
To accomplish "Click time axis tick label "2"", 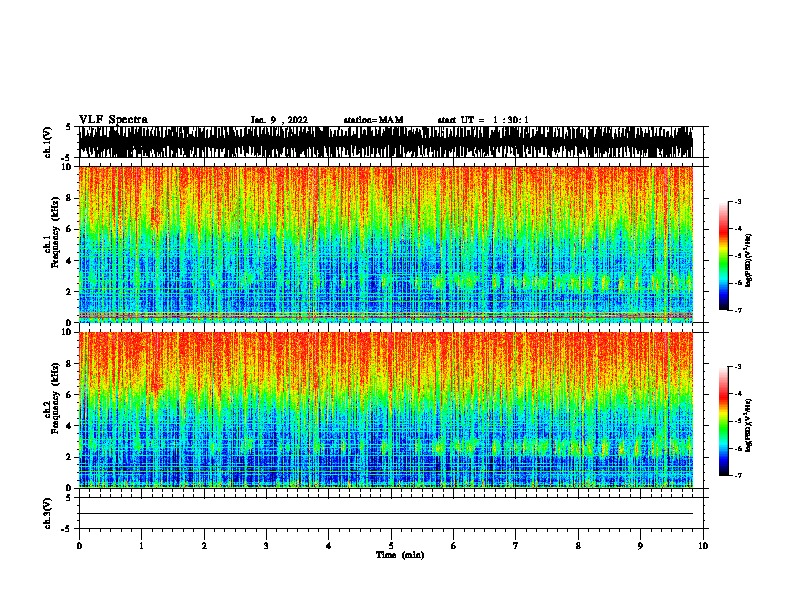I will (x=204, y=546).
